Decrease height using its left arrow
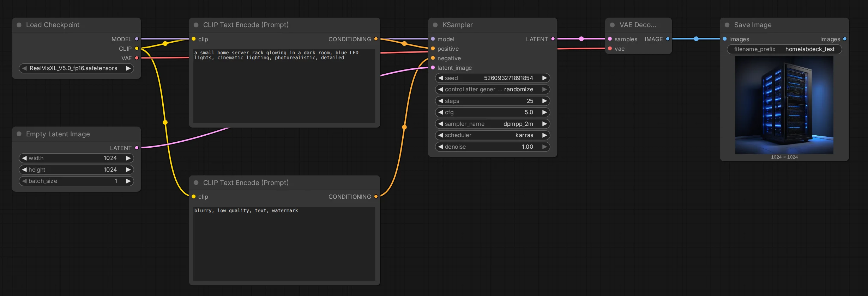Viewport: 868px width, 296px height. click(24, 170)
